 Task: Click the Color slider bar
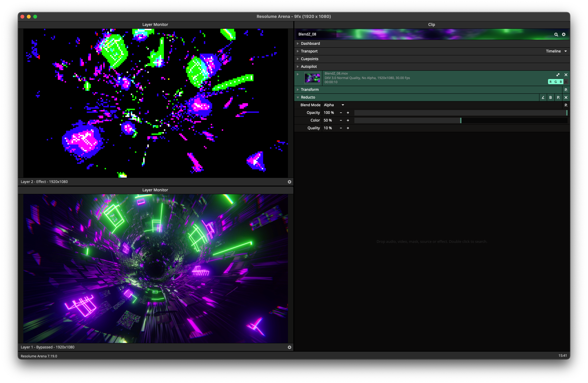[460, 120]
